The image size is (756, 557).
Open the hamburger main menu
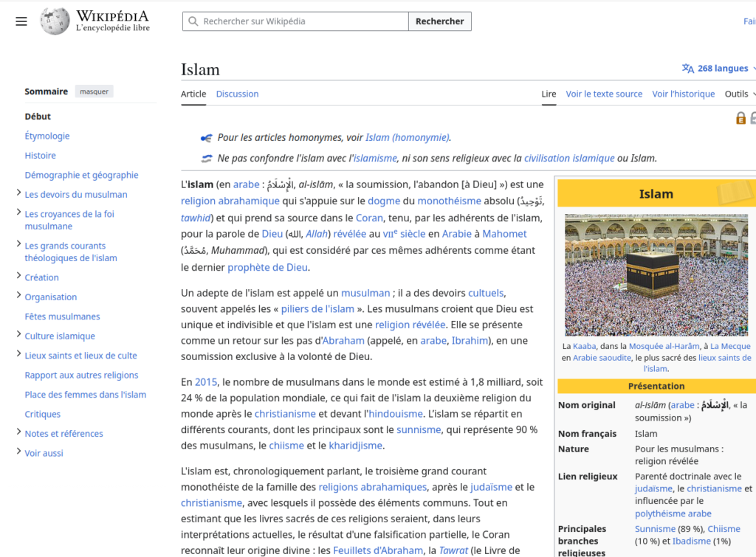click(21, 21)
